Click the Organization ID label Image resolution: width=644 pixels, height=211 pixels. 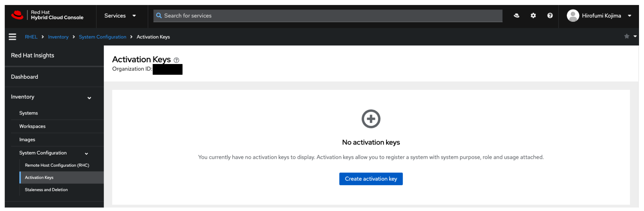(x=132, y=69)
